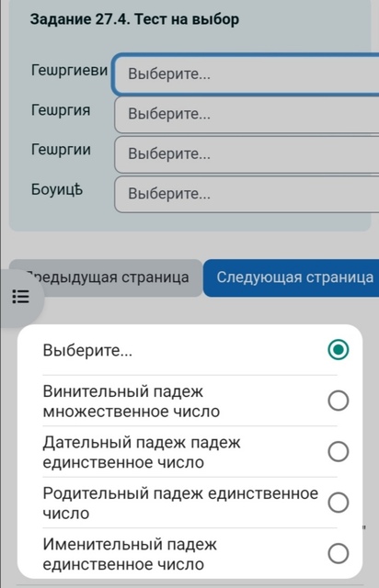Image resolution: width=379 pixels, height=588 pixels.
Task: Select the 'Выберите...' radio option
Action: [338, 349]
